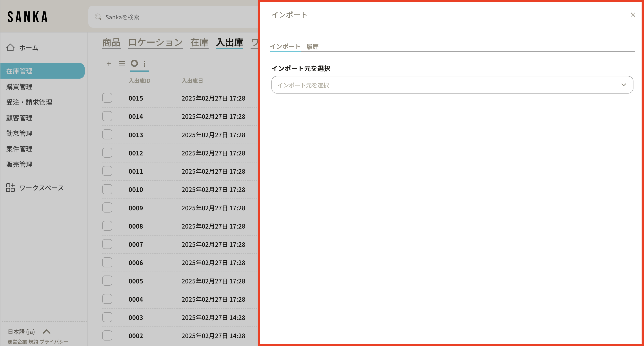Open 購買管理 in the sidebar
Image resolution: width=644 pixels, height=346 pixels.
point(19,87)
